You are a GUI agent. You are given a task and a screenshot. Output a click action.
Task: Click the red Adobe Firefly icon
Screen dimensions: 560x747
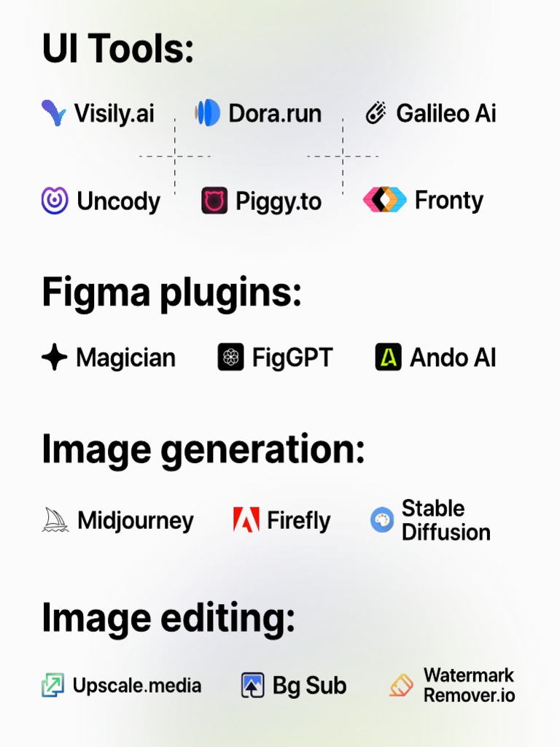click(246, 520)
